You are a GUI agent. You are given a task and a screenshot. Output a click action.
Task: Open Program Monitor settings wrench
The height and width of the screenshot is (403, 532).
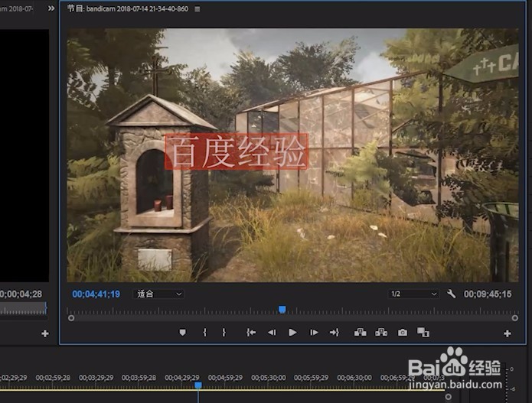click(451, 294)
